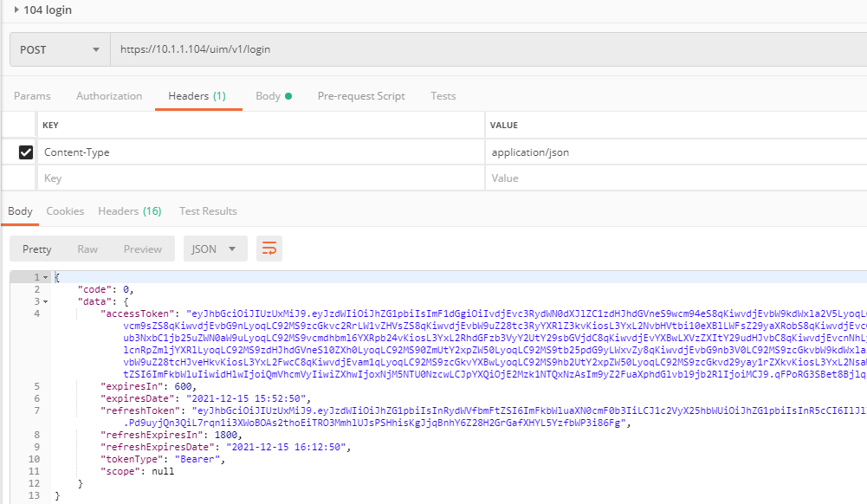Open the Tests tab
This screenshot has width=867, height=504.
443,95
